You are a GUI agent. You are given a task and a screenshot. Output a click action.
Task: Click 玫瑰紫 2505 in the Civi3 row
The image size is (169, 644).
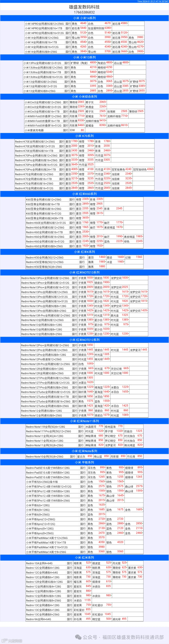coord(117,111)
